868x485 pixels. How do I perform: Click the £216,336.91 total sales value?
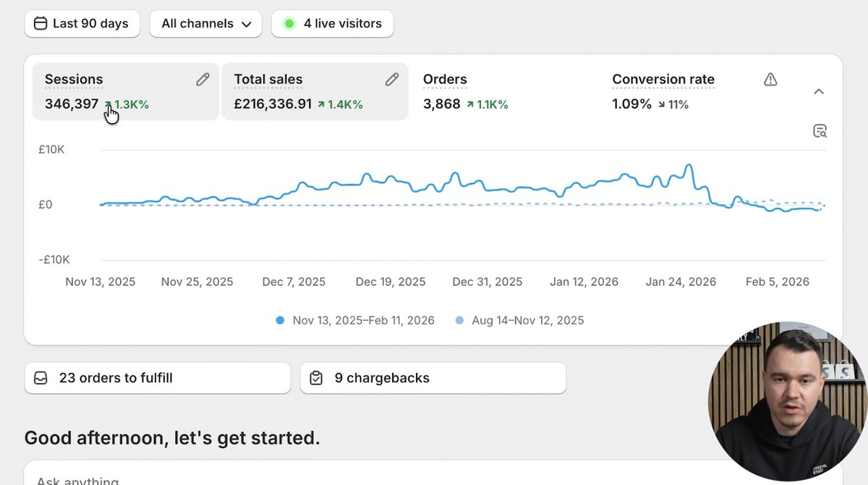[273, 104]
